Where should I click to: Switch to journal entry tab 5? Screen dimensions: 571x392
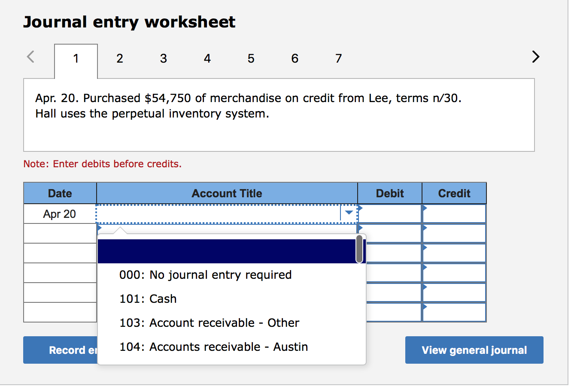coord(251,58)
